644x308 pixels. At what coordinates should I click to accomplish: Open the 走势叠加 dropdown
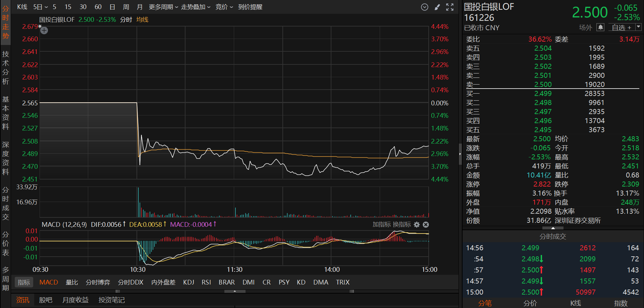pos(196,7)
